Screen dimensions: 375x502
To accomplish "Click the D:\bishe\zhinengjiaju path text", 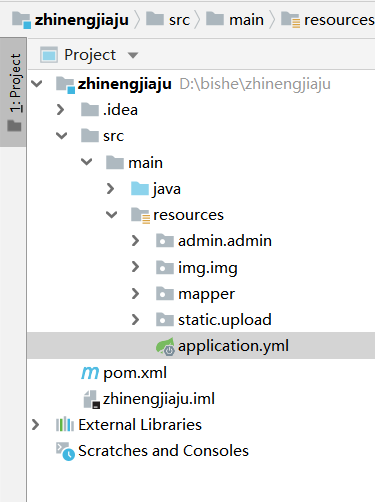I will [x=255, y=84].
